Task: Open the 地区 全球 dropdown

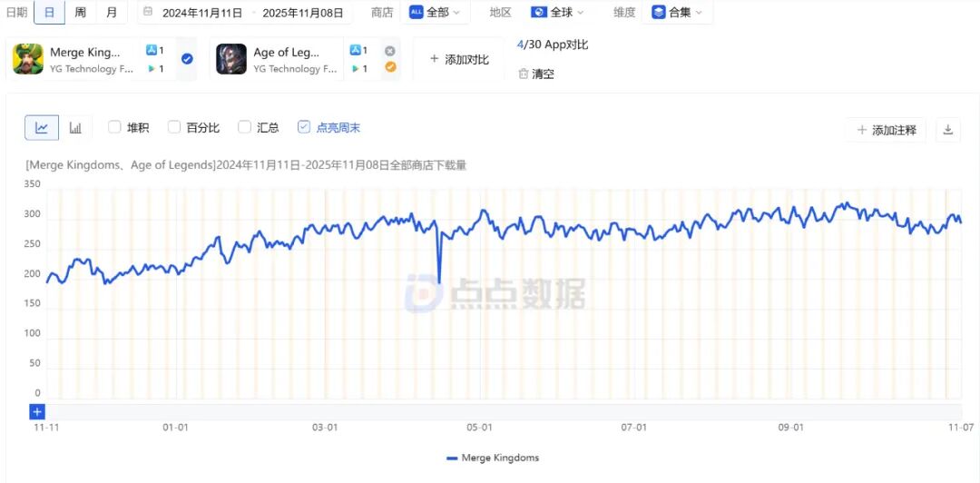Action: (557, 12)
